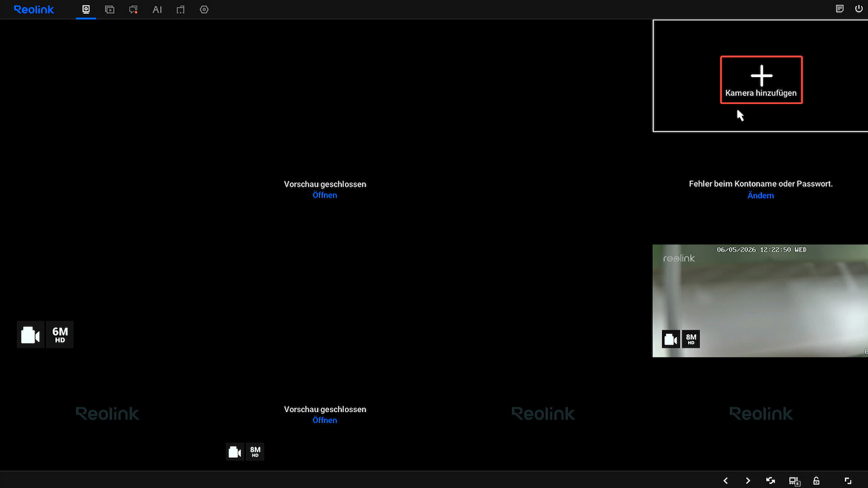Click the Reolink logo at top left

[34, 10]
